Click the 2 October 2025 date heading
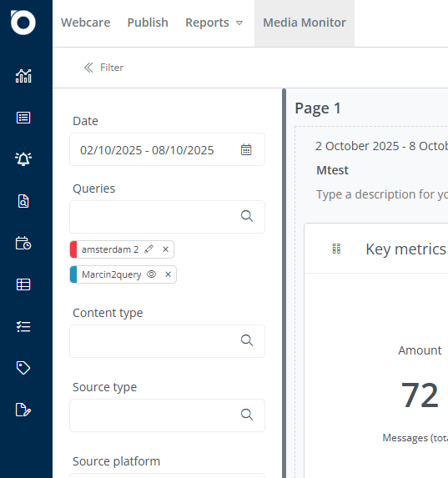This screenshot has height=478, width=448. [x=381, y=146]
